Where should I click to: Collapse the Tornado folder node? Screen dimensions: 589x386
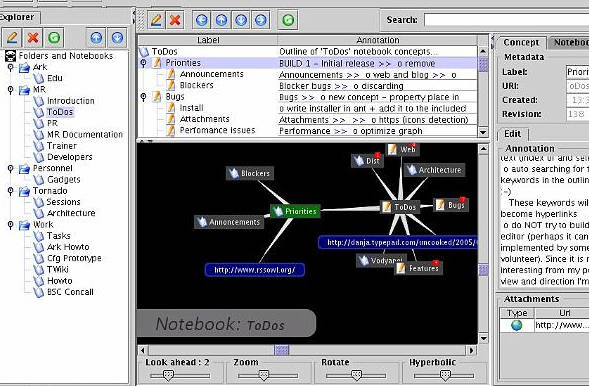[x=11, y=191]
